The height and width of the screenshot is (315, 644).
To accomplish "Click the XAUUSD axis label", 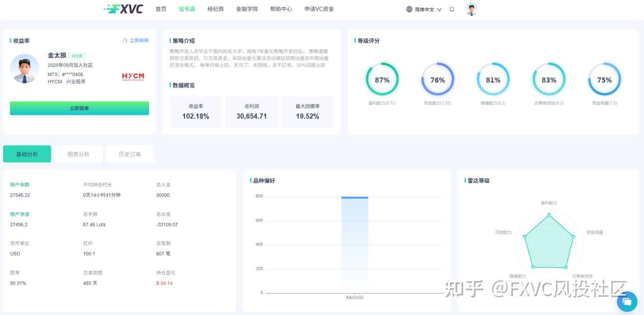I will pos(355,298).
